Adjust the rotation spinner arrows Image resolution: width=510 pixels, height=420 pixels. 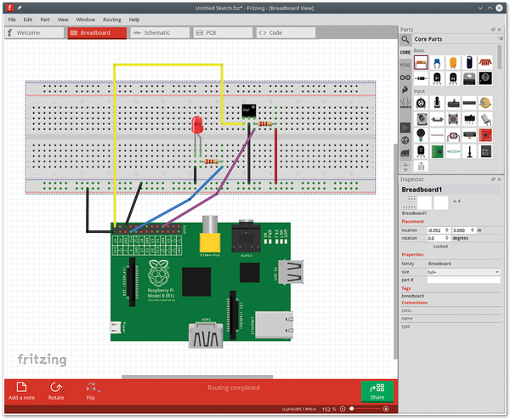click(447, 238)
